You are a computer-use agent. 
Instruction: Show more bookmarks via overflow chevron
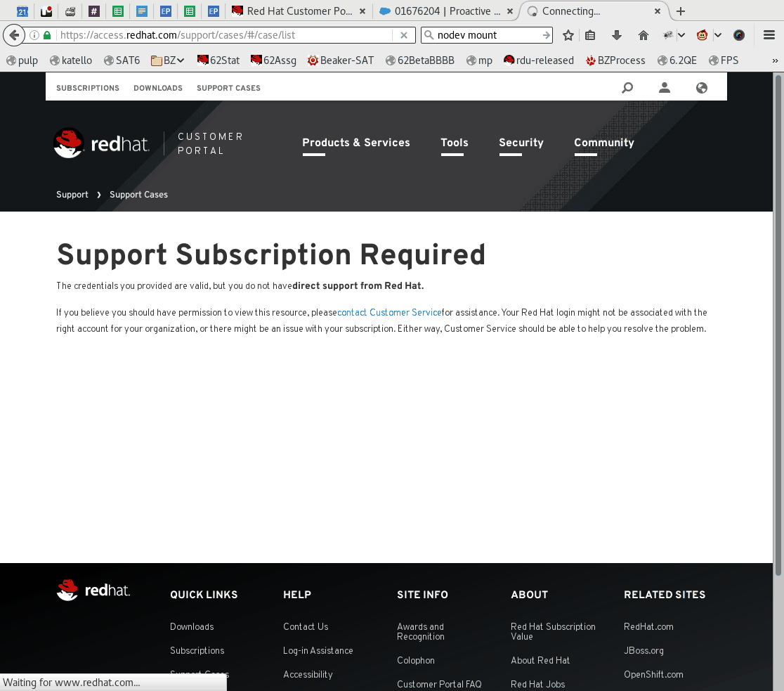[x=775, y=60]
